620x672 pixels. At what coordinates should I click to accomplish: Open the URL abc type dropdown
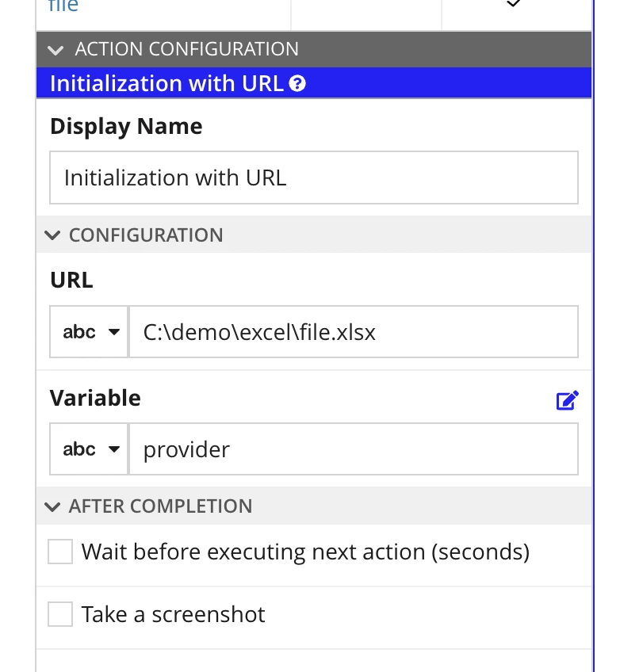[89, 332]
